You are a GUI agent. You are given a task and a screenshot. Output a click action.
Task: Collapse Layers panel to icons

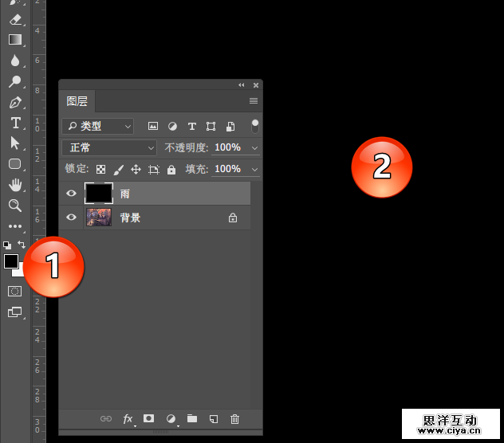242,85
